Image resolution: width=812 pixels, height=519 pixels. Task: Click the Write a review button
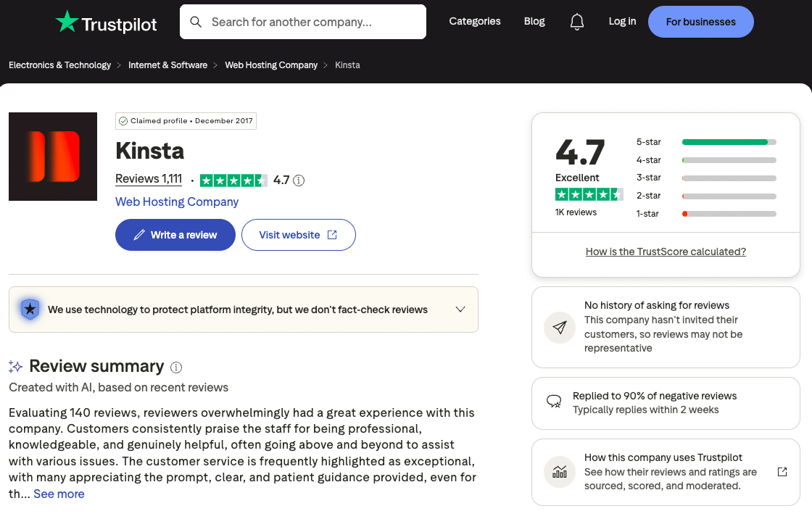pyautogui.click(x=175, y=235)
